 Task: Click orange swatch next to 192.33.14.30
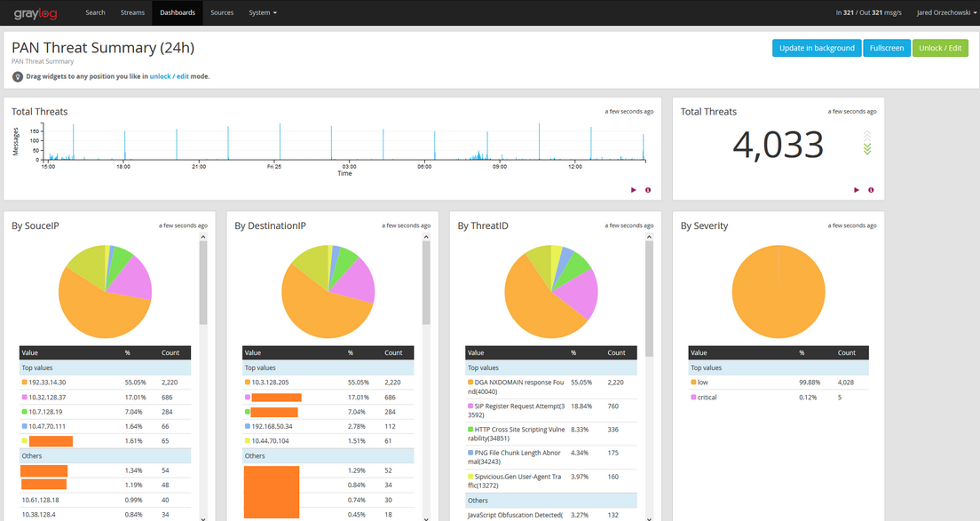click(25, 383)
